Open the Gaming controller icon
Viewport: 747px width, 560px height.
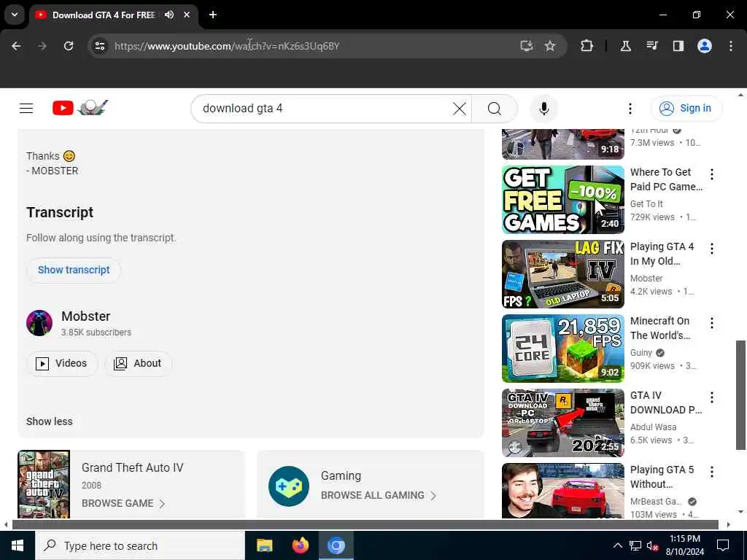click(x=289, y=486)
